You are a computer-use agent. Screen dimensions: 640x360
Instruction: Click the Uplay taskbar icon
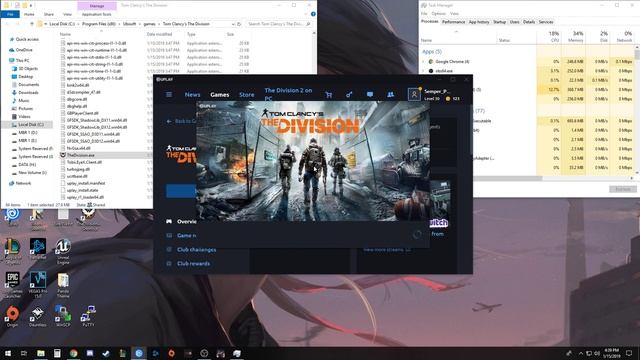click(139, 353)
